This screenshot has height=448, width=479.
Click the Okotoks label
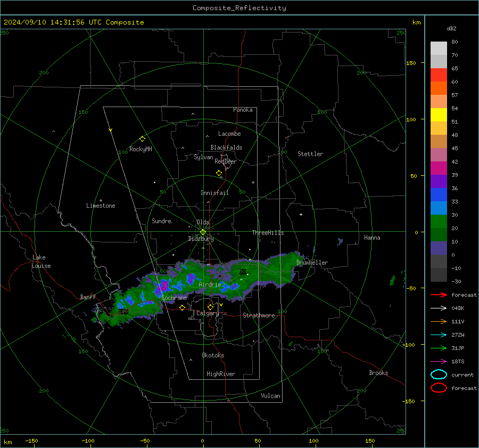tap(213, 355)
